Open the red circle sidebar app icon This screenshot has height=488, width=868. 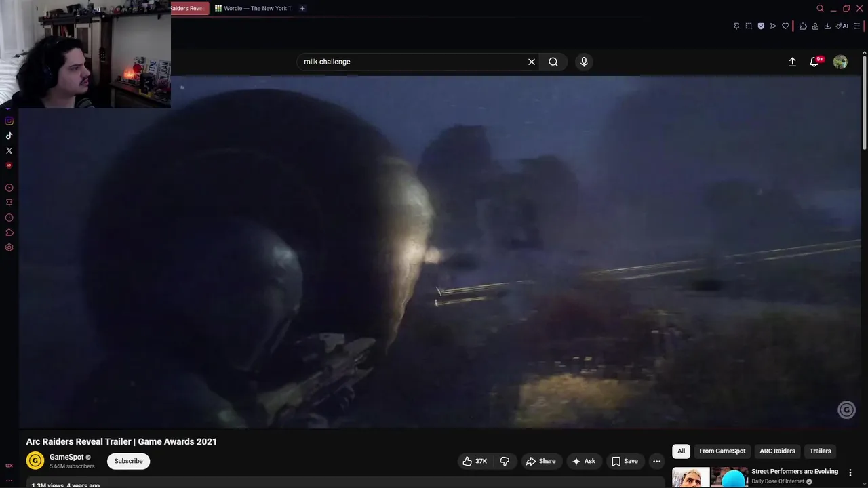[x=9, y=165]
